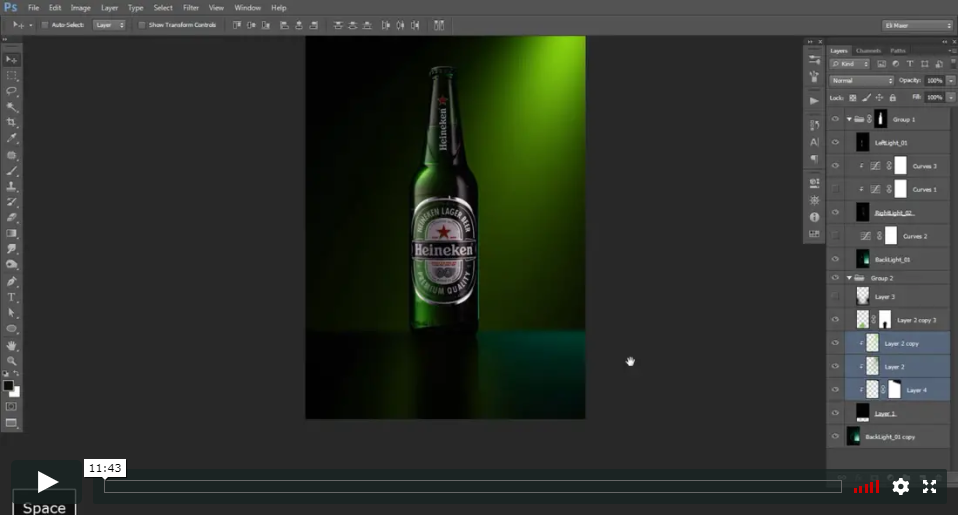Open the Info panel icon
The image size is (958, 516).
coord(814,217)
